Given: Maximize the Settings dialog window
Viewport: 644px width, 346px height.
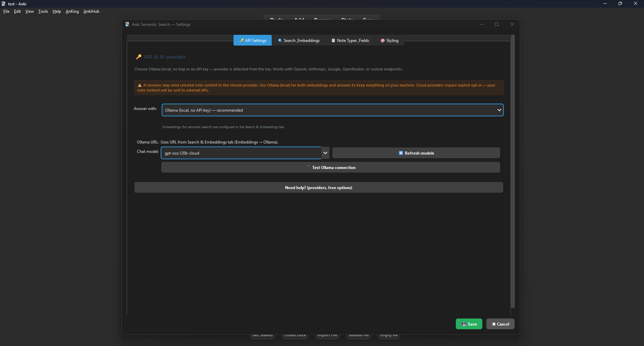Looking at the screenshot, I should [497, 24].
